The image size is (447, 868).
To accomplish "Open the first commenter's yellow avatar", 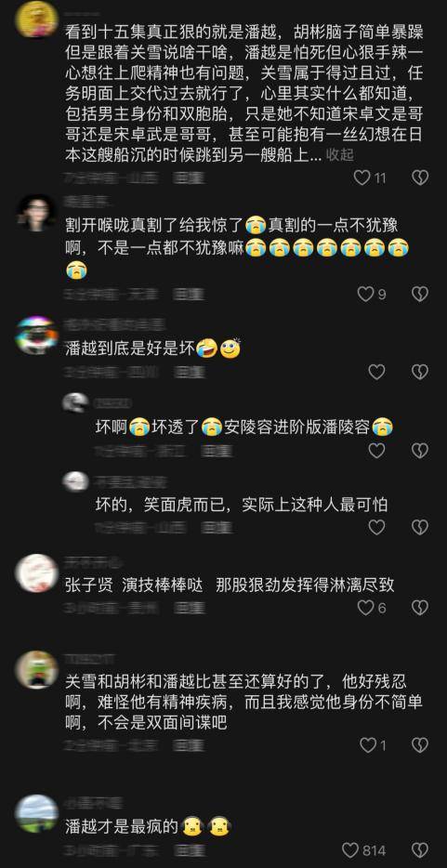I will coord(36,19).
